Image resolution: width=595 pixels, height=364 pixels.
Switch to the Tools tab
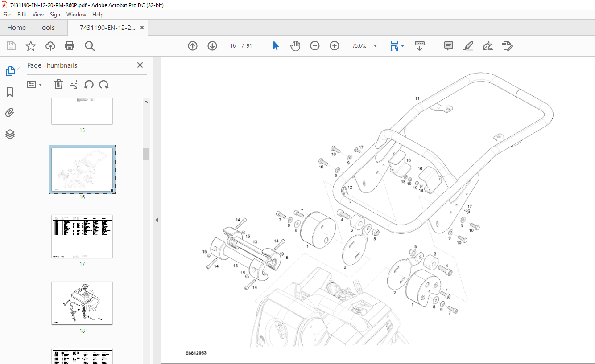[47, 28]
